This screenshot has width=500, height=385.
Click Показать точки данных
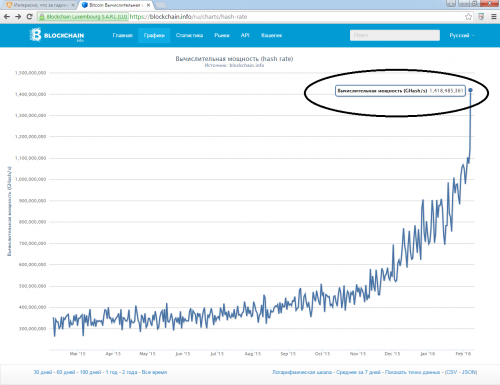point(413,372)
